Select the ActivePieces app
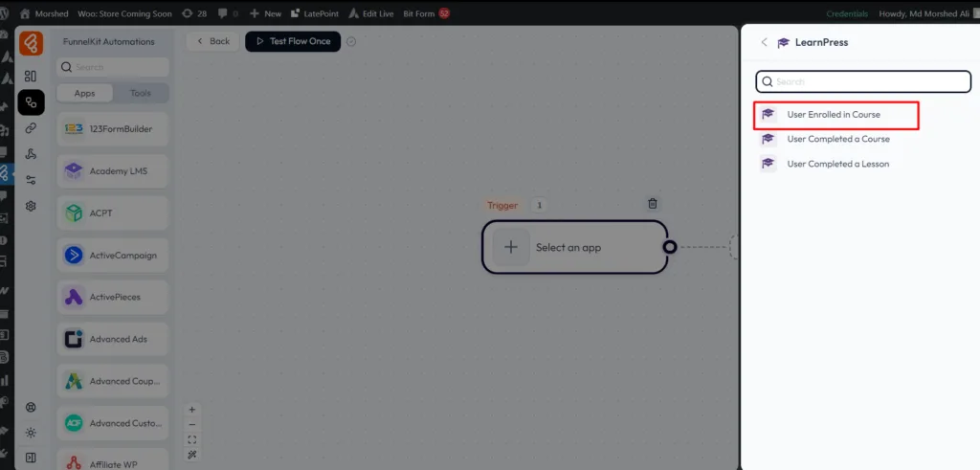Viewport: 980px width, 470px height. click(113, 297)
